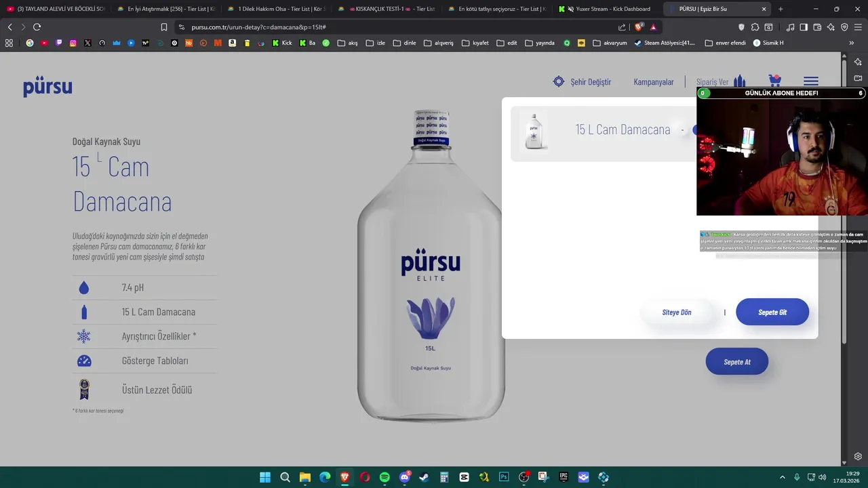
Task: Open Discord from the taskbar
Action: [x=405, y=477]
